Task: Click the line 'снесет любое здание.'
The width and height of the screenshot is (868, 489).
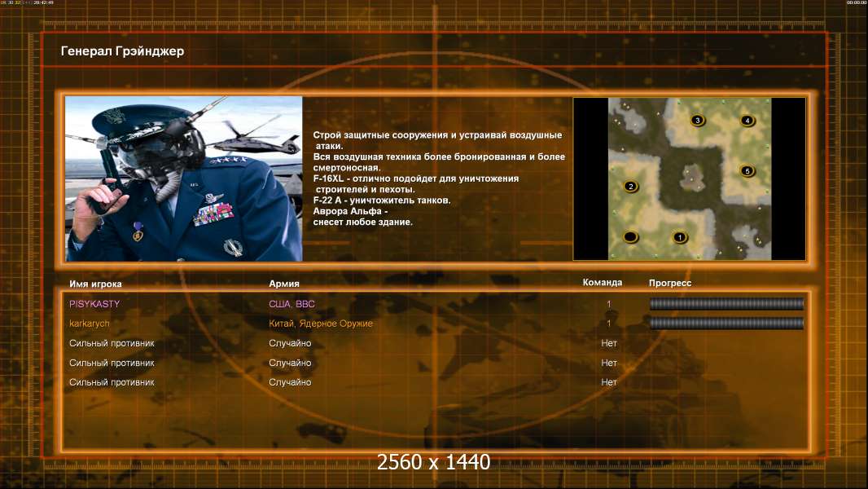Action: 362,222
